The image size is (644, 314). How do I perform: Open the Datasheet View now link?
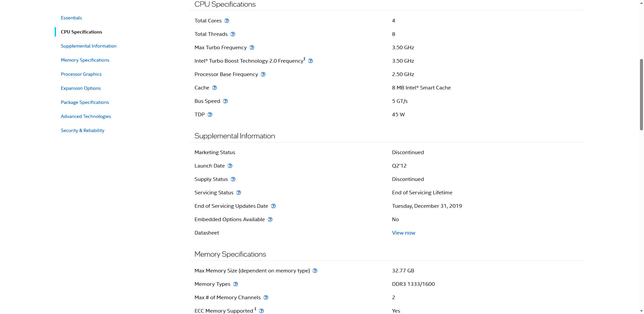pyautogui.click(x=404, y=233)
